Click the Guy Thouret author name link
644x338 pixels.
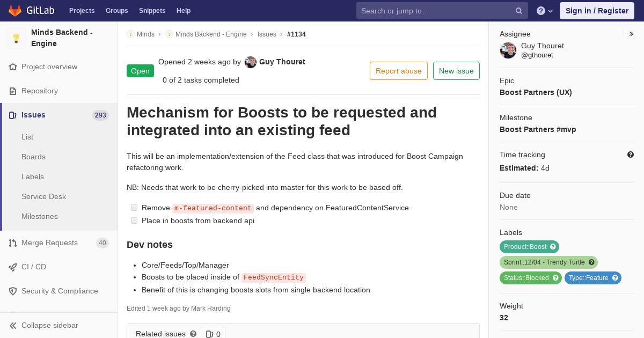pyautogui.click(x=282, y=62)
